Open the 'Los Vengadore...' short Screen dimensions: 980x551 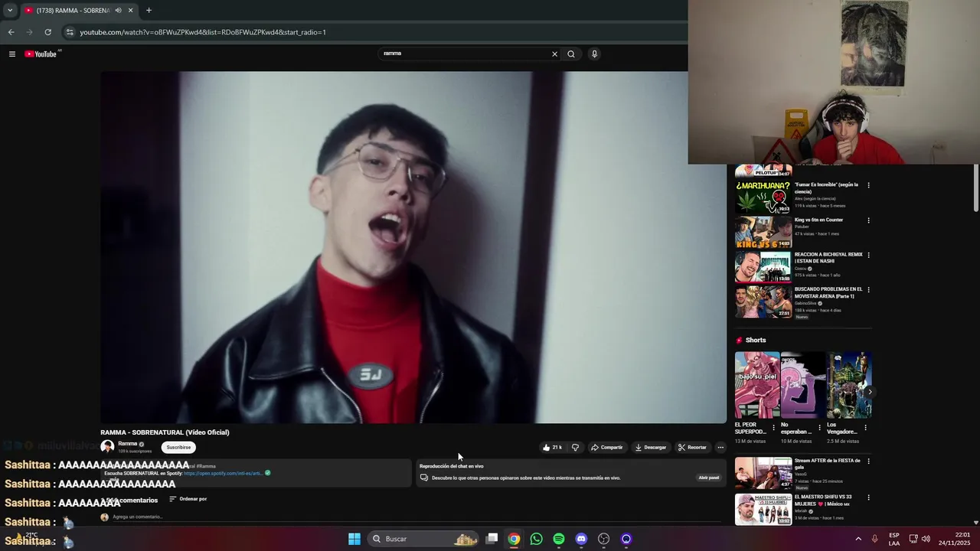point(849,385)
